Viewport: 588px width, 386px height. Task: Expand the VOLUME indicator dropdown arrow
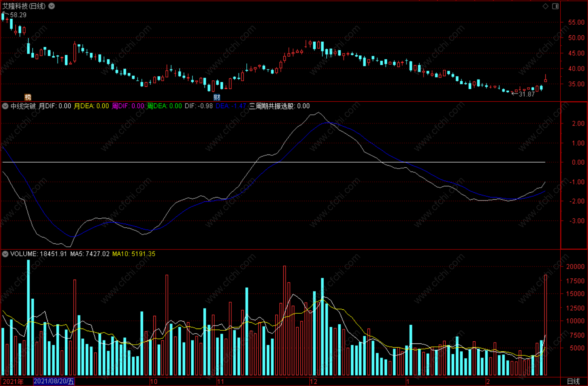click(5, 254)
